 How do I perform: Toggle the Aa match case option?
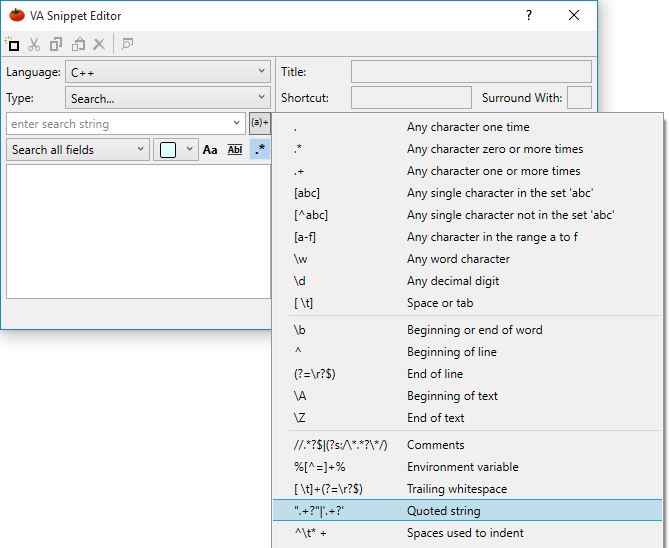point(210,150)
